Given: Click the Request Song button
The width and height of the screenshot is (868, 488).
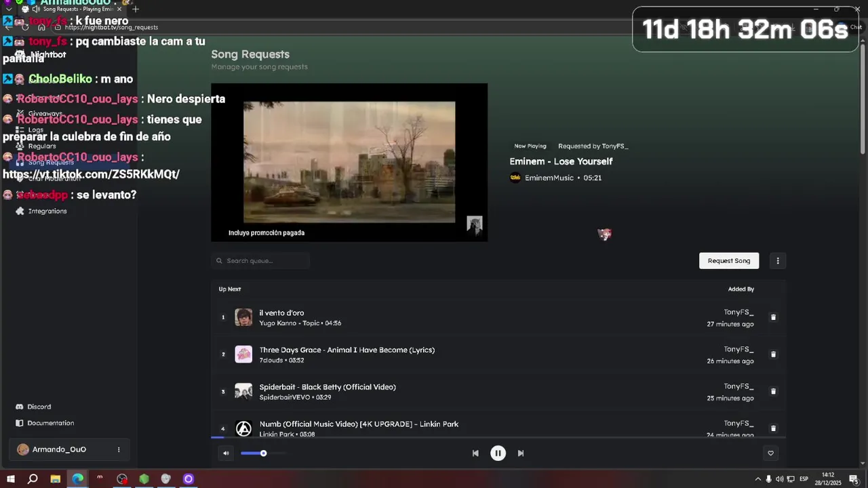Looking at the screenshot, I should pos(729,261).
